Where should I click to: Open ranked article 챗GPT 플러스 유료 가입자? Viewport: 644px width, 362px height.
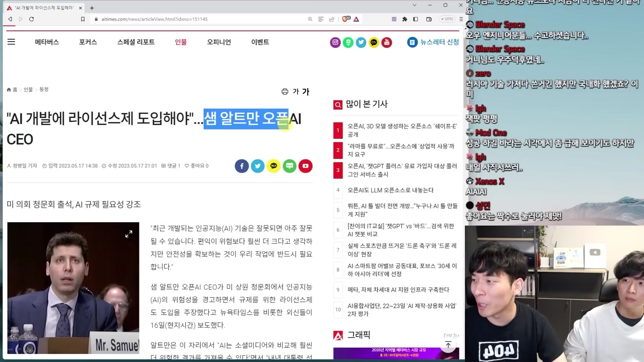coord(402,170)
